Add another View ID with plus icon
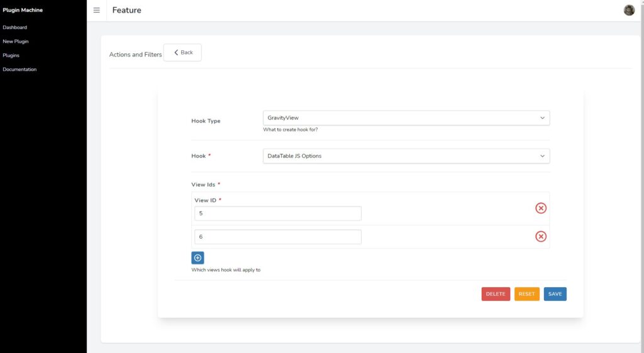This screenshot has width=644, height=353. tap(197, 258)
